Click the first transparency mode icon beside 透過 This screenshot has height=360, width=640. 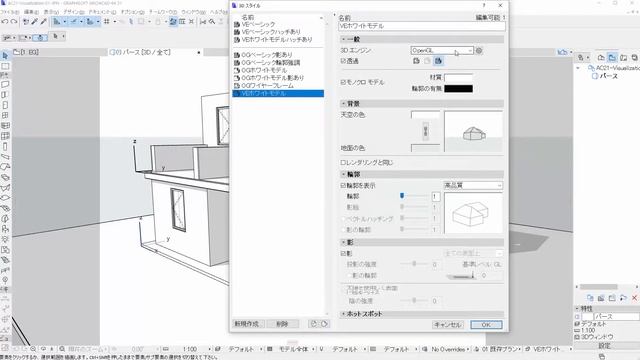[x=416, y=61]
